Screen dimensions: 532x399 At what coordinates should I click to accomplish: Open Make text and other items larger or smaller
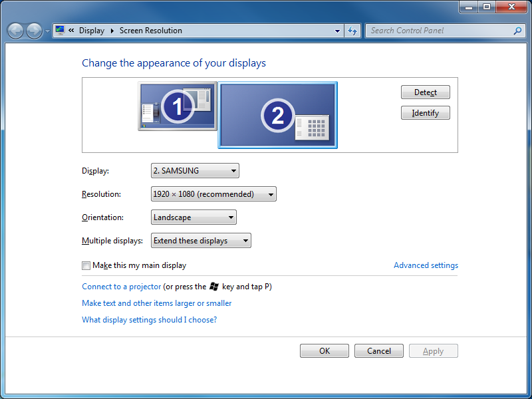157,303
